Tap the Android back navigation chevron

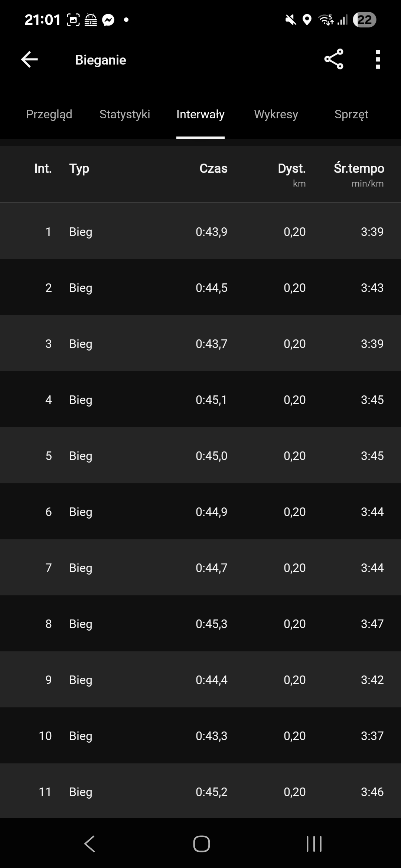click(90, 844)
